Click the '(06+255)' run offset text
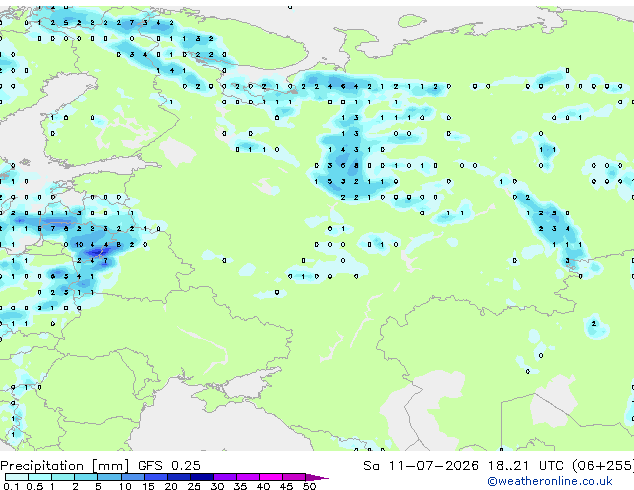The image size is (634, 490). click(602, 466)
